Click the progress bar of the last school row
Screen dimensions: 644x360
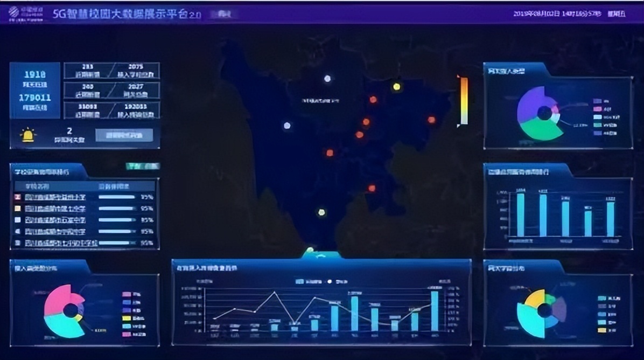pos(117,243)
